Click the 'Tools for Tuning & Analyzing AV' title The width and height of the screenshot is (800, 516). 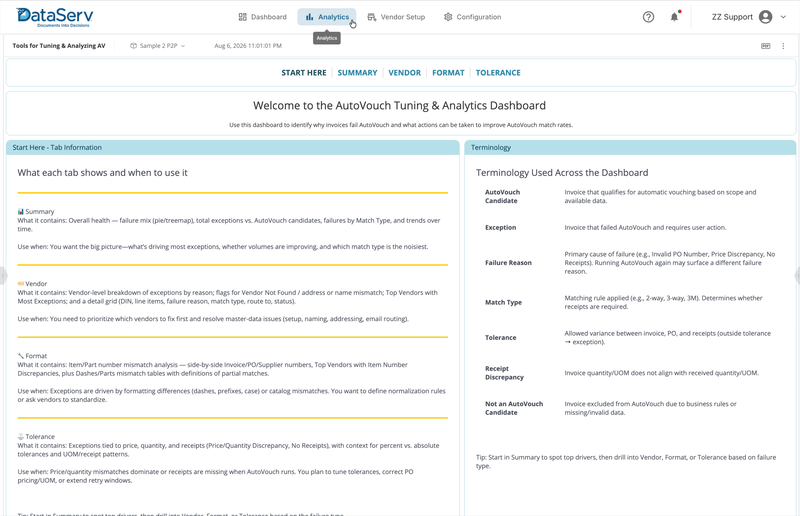59,45
